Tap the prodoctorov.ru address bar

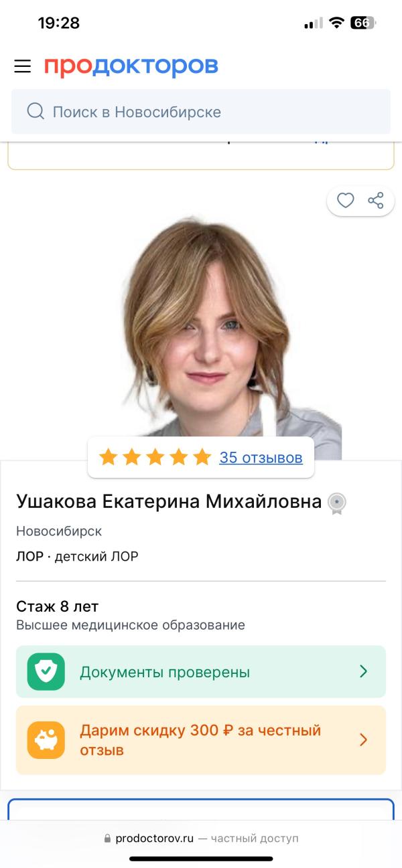click(x=201, y=838)
